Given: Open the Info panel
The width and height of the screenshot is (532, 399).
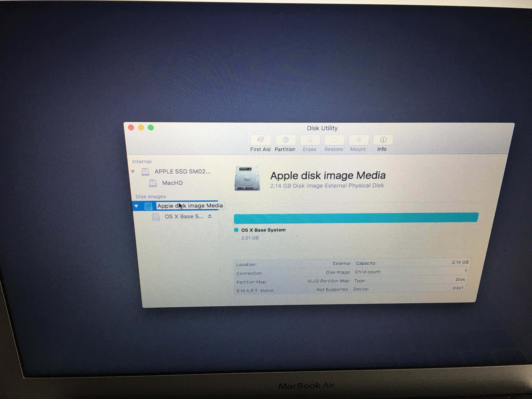Looking at the screenshot, I should coord(383,140).
